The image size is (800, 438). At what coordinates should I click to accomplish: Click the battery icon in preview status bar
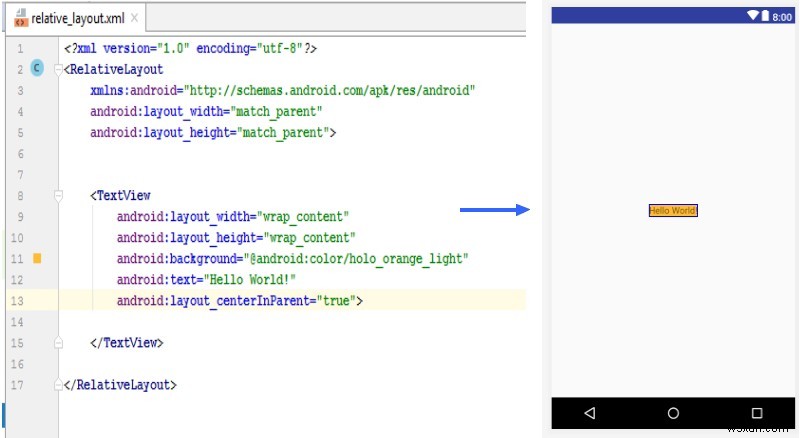[x=765, y=16]
